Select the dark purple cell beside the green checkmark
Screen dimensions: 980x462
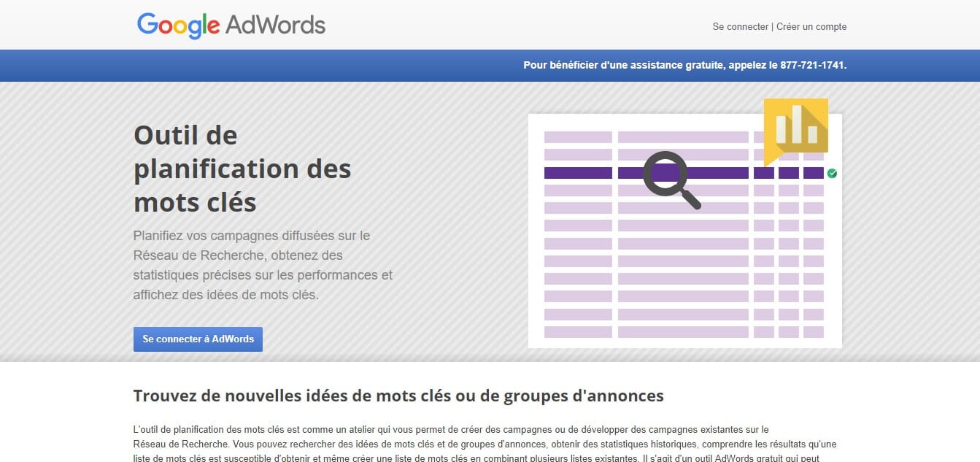813,173
